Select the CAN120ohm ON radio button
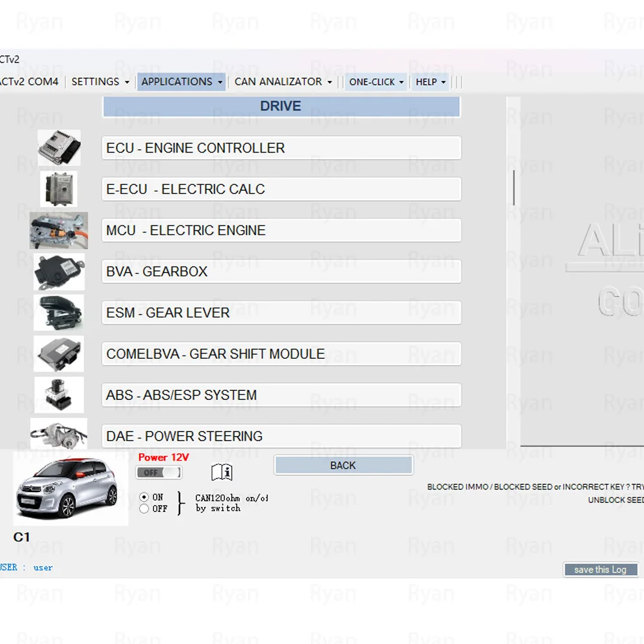 (x=144, y=497)
